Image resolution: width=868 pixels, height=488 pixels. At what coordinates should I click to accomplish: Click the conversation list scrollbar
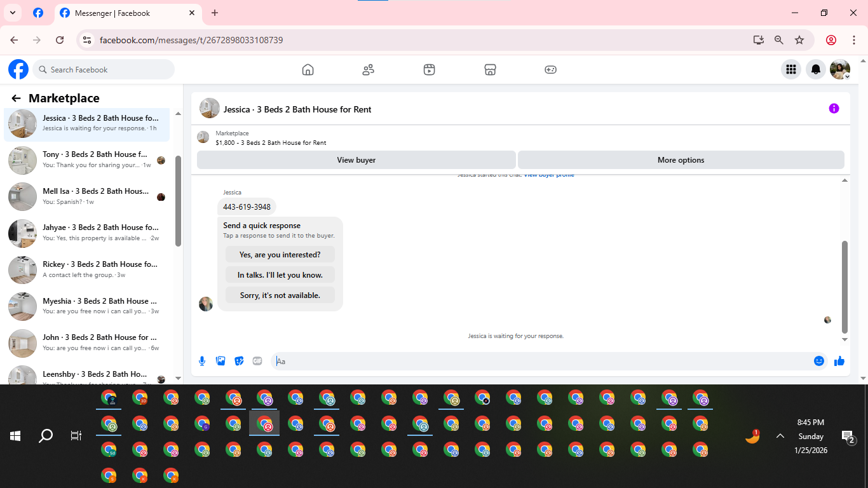click(x=178, y=201)
